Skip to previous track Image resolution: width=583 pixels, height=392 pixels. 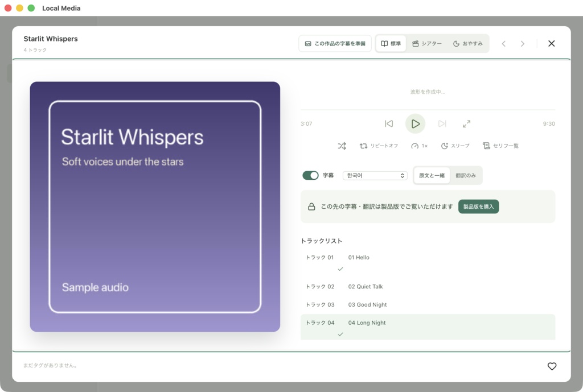[389, 123]
